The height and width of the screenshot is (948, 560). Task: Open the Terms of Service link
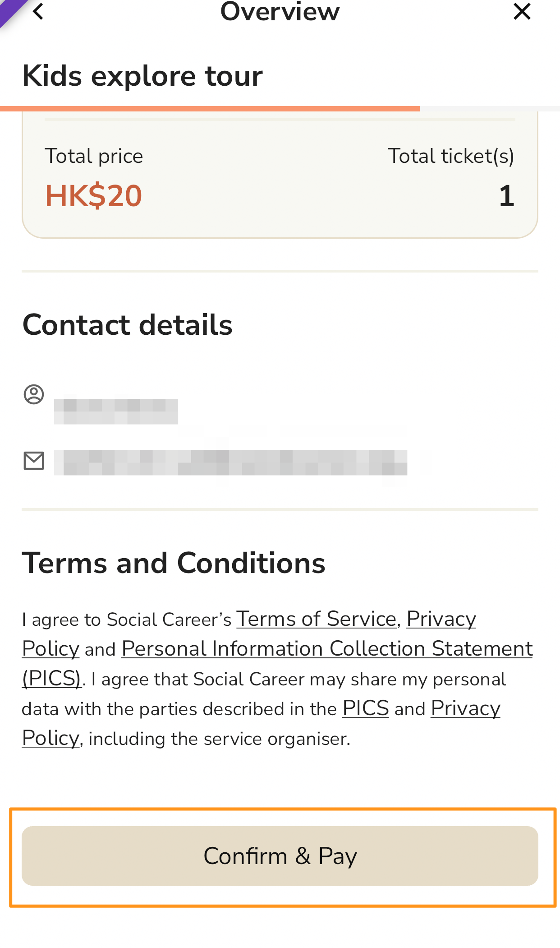316,618
